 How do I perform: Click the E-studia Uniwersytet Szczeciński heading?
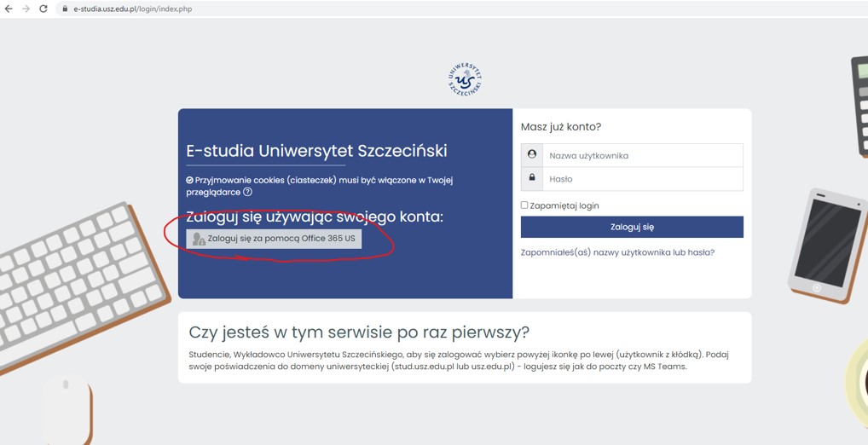coord(316,151)
